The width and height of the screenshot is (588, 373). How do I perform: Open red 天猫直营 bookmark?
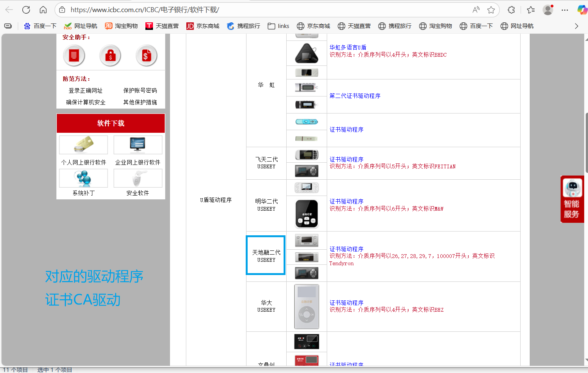click(x=162, y=26)
